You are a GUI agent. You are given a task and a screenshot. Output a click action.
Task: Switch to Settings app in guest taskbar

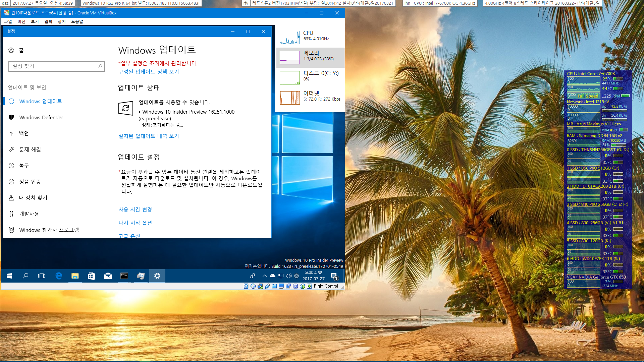[157, 276]
